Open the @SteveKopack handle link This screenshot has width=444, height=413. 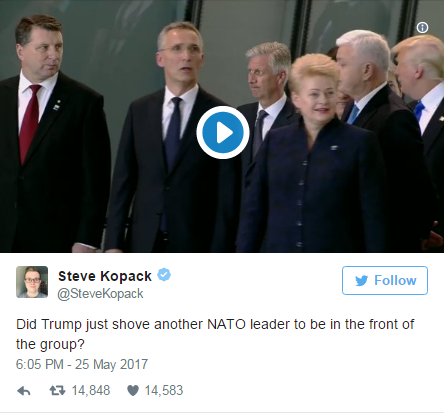click(x=100, y=294)
